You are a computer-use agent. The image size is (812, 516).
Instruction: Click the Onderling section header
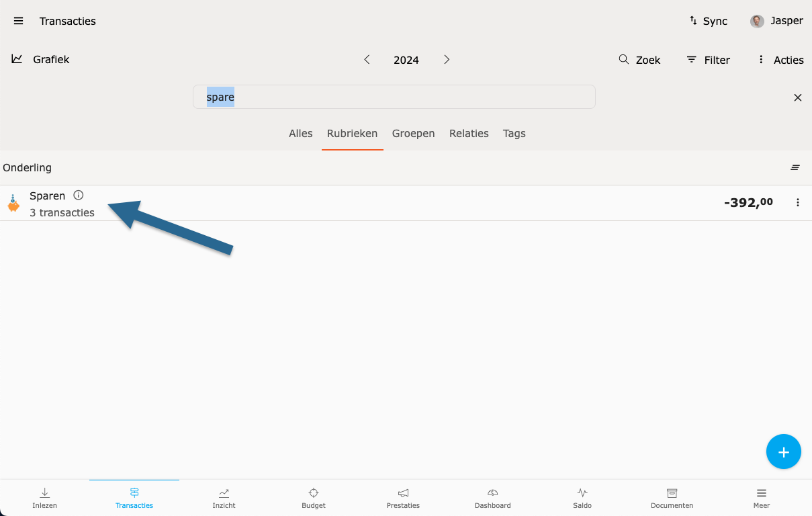(27, 167)
